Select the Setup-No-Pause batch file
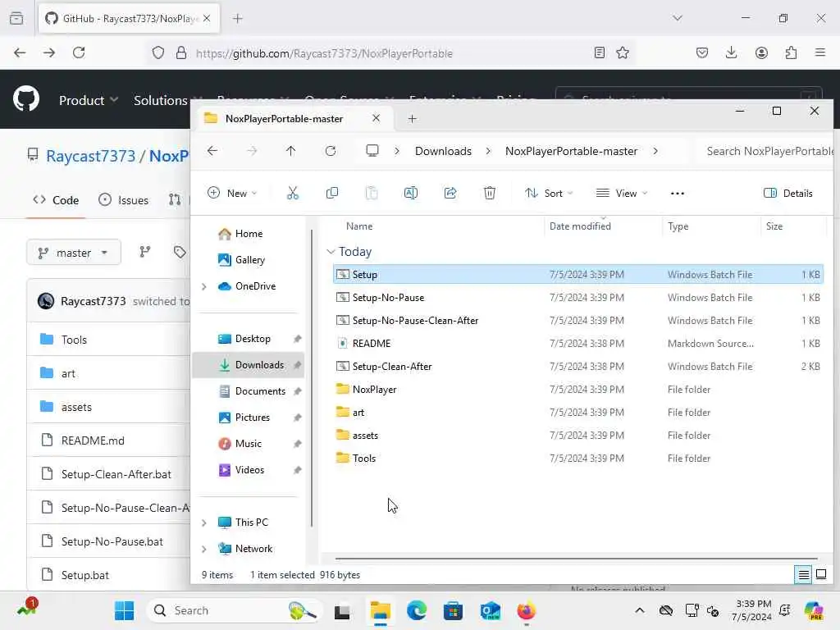Screen dimensions: 840x630 pos(578,297)
